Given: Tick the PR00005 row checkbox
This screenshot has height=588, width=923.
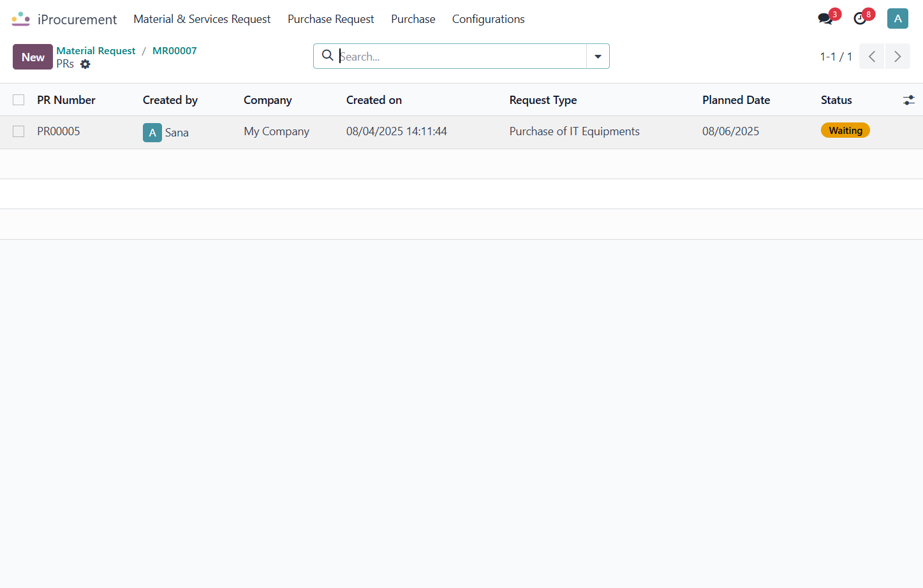Looking at the screenshot, I should click(x=18, y=131).
